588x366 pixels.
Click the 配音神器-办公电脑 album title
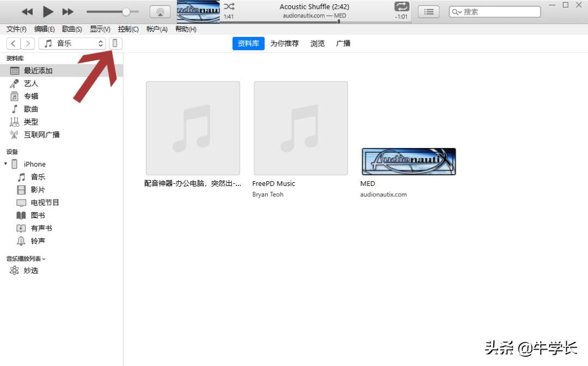coord(193,184)
